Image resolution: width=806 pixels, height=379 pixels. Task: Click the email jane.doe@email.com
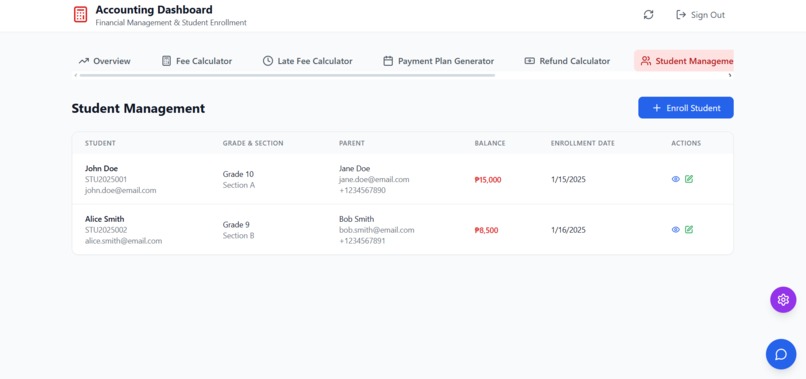click(x=374, y=179)
